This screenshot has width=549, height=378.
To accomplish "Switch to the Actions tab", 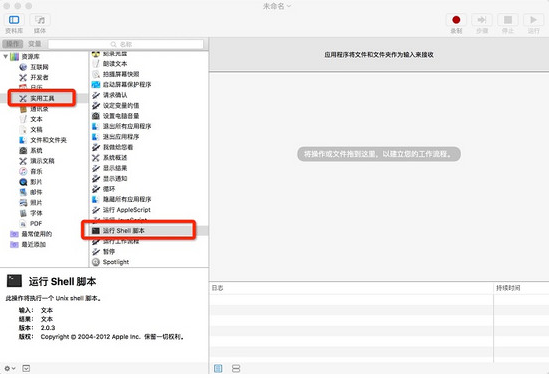I will point(13,44).
